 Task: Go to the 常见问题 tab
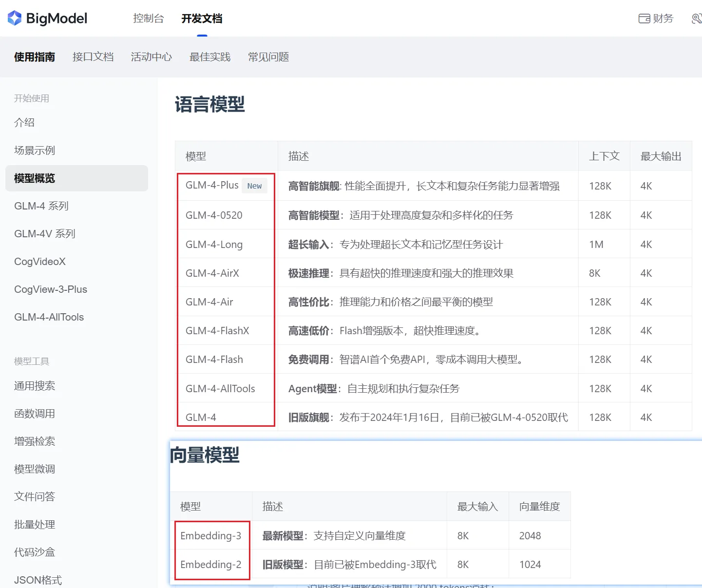pyautogui.click(x=268, y=57)
